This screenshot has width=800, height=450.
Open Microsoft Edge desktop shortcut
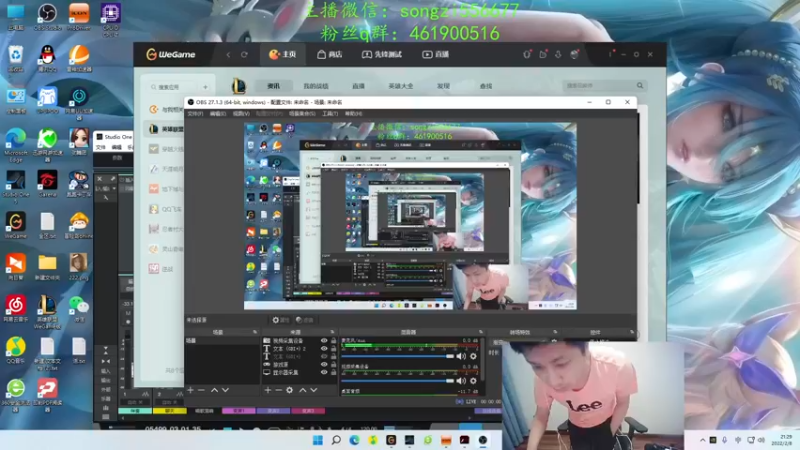16,145
